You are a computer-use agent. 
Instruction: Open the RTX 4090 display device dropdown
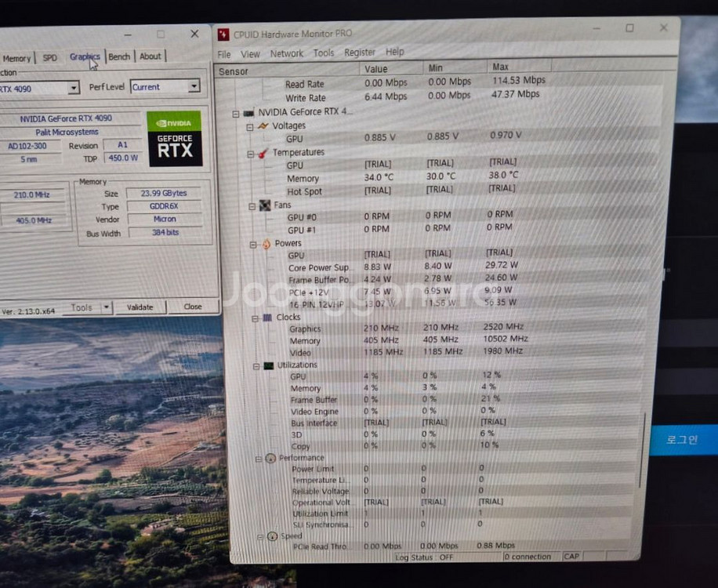[73, 88]
